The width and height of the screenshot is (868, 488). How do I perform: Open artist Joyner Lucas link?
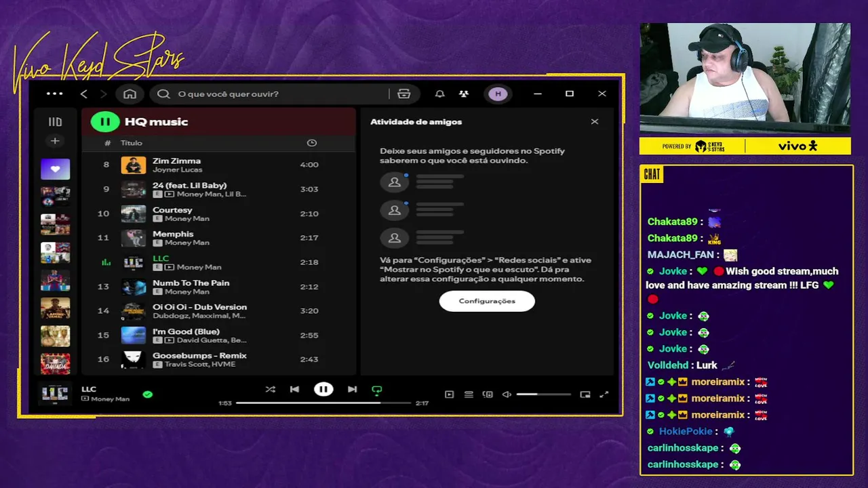pyautogui.click(x=178, y=169)
